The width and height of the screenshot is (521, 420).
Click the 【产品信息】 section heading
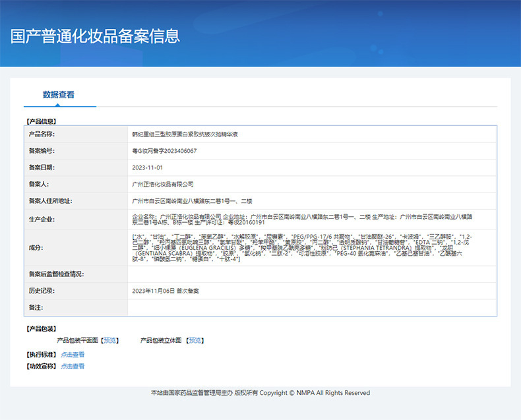pyautogui.click(x=42, y=121)
